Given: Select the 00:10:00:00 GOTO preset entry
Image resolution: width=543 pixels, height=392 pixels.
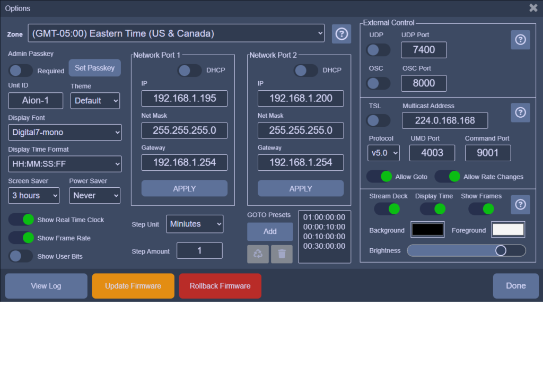Looking at the screenshot, I should pyautogui.click(x=324, y=236).
